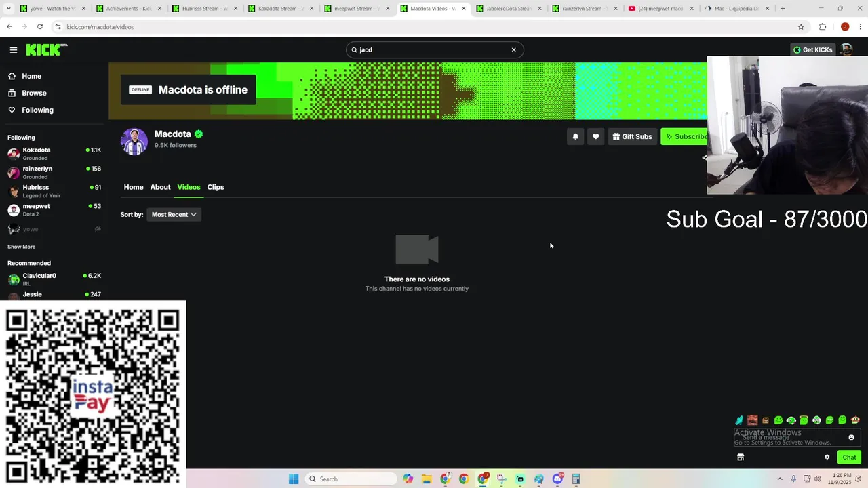
Task: Open Clavicular0 recommended channel
Action: [54, 279]
